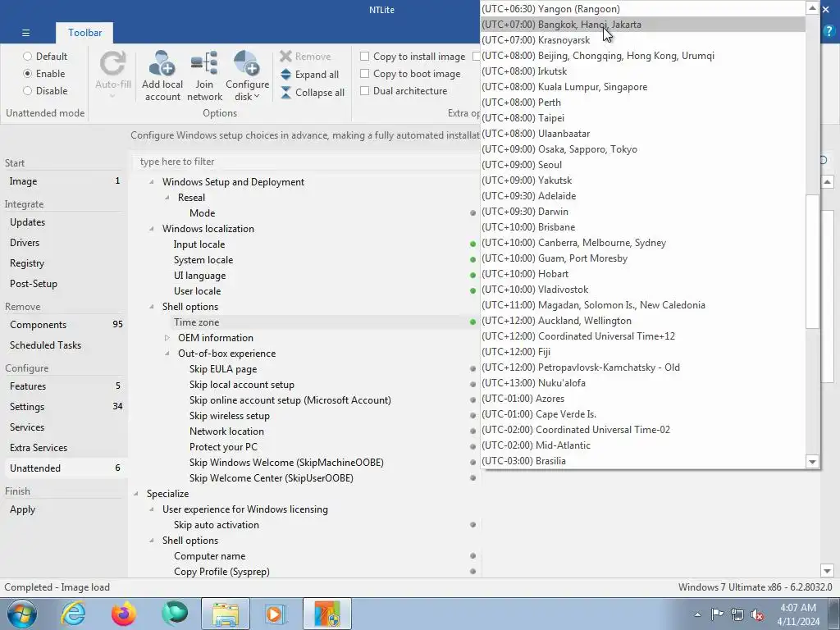Choose (UTC+08:00) Kuala Lumpur, Singapore
840x630 pixels.
point(643,87)
